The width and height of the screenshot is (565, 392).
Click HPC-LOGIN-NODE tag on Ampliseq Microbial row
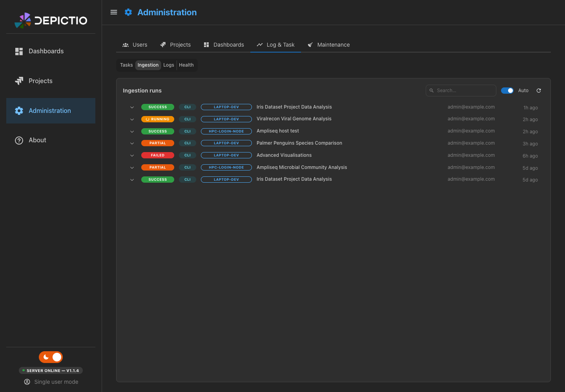pos(226,167)
